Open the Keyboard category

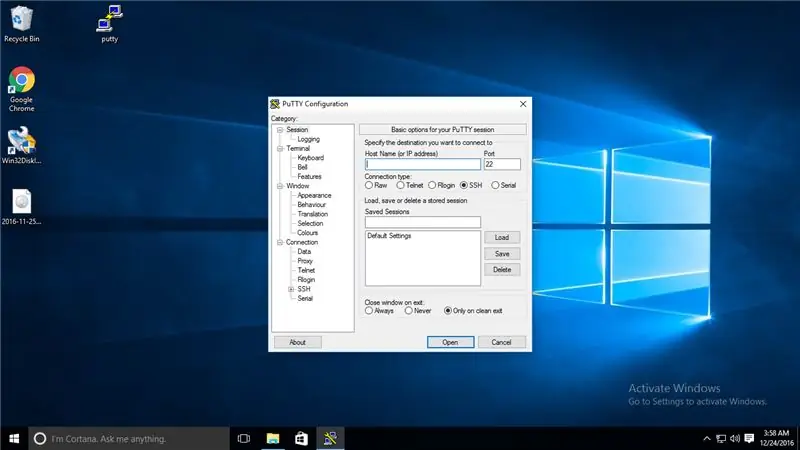pyautogui.click(x=311, y=158)
